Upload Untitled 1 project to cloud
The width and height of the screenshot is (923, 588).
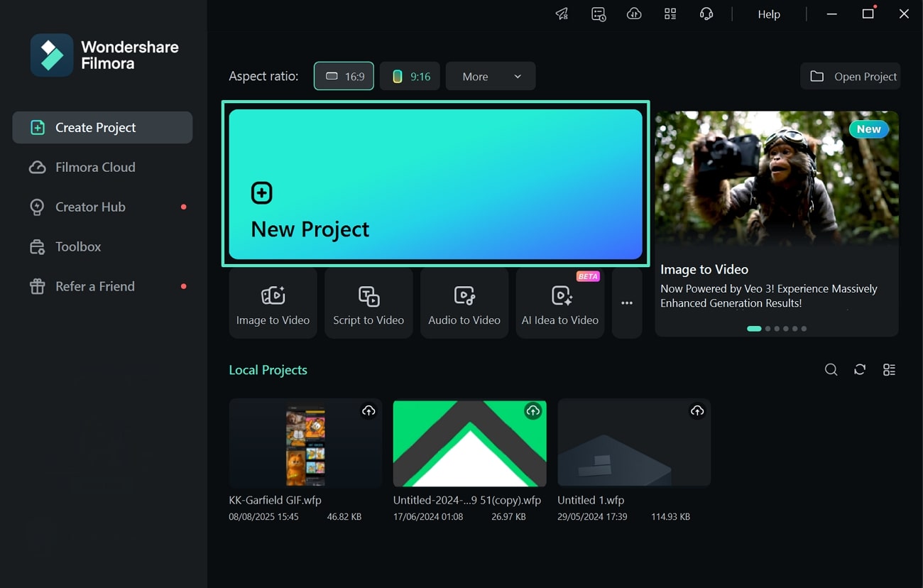tap(697, 410)
